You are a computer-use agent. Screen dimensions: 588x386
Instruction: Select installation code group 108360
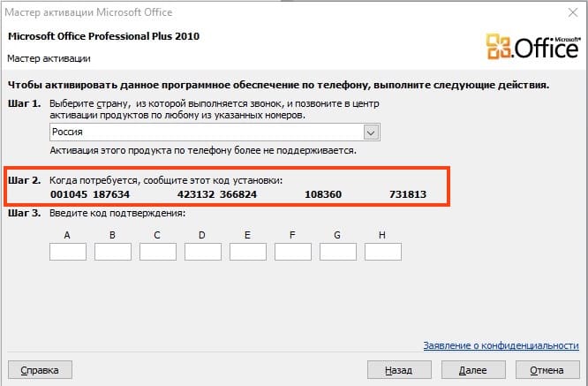click(x=323, y=194)
